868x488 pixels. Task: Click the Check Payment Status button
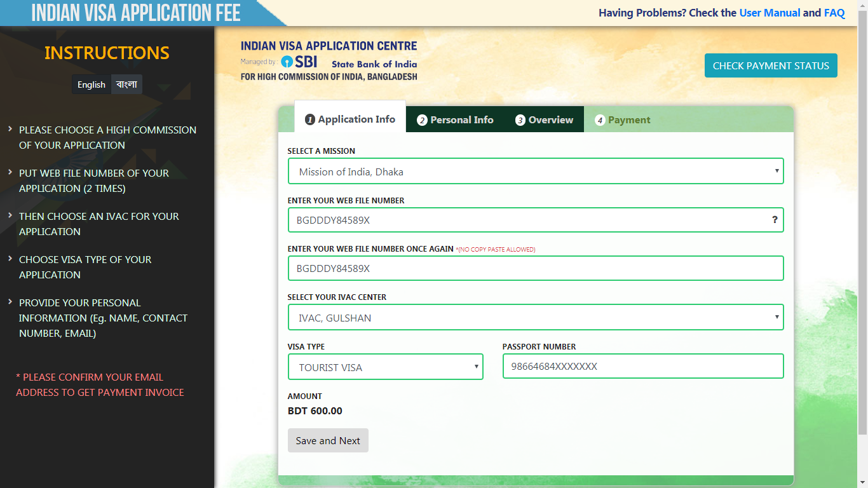(x=771, y=65)
